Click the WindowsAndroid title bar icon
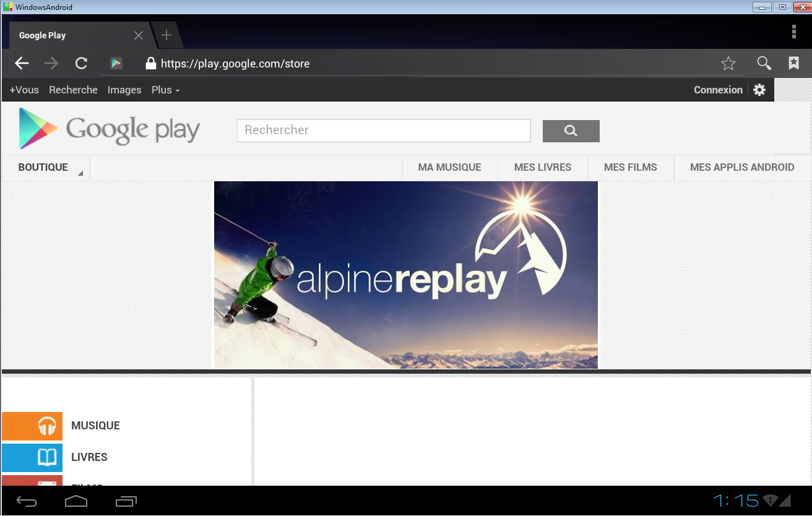The height and width of the screenshot is (516, 812). pyautogui.click(x=7, y=7)
